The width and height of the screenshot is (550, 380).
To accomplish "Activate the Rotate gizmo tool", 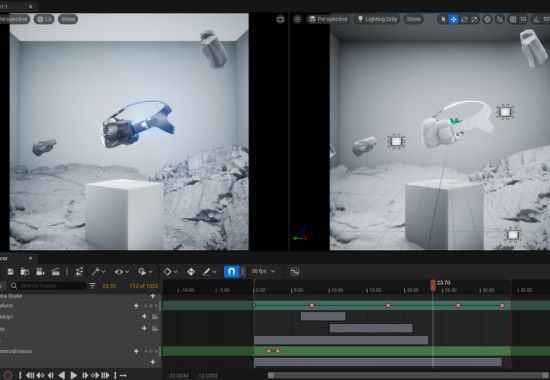I will pyautogui.click(x=464, y=19).
